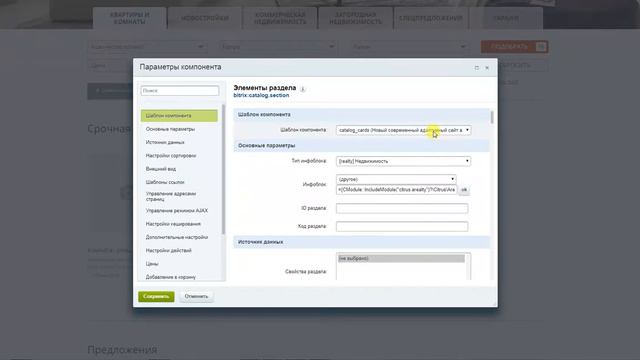Click the Отменить button
The image size is (640, 360).
(196, 297)
